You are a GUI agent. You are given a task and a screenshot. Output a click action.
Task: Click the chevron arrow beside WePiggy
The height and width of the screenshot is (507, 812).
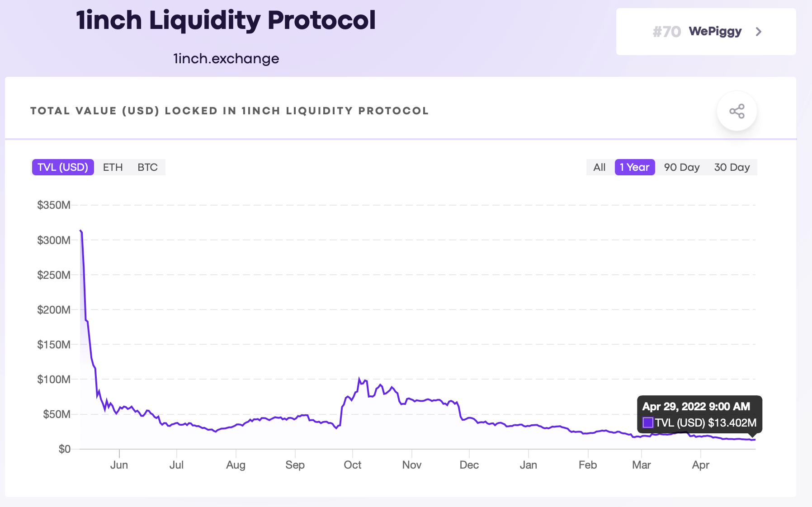pyautogui.click(x=759, y=32)
